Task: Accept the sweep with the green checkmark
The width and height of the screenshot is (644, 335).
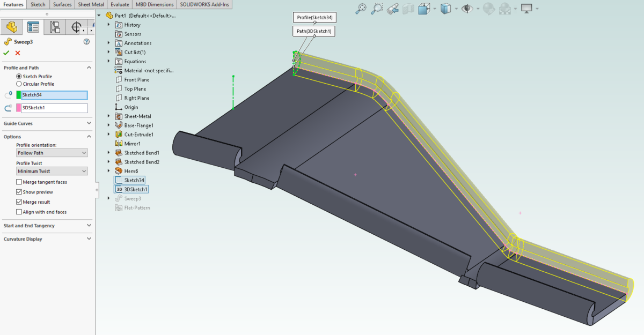Action: [6, 53]
